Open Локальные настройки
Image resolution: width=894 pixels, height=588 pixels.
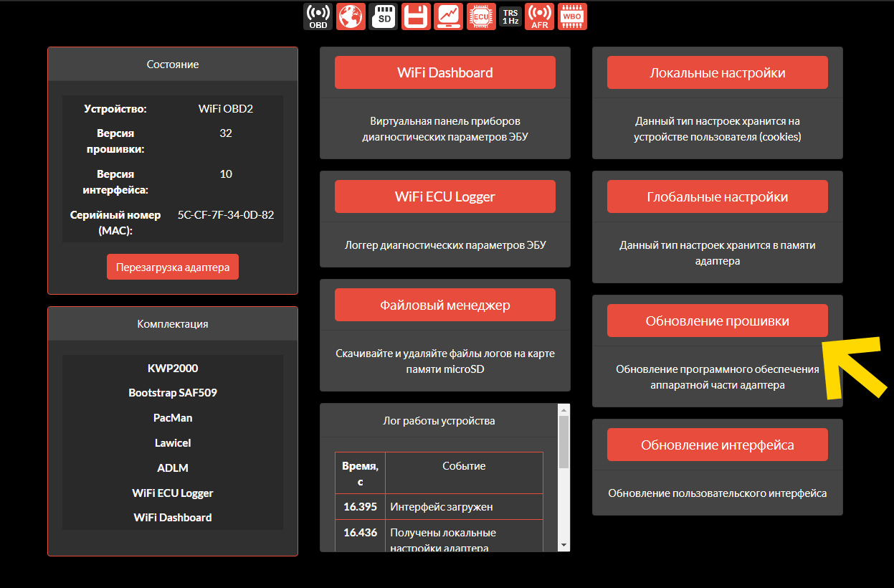pyautogui.click(x=717, y=72)
